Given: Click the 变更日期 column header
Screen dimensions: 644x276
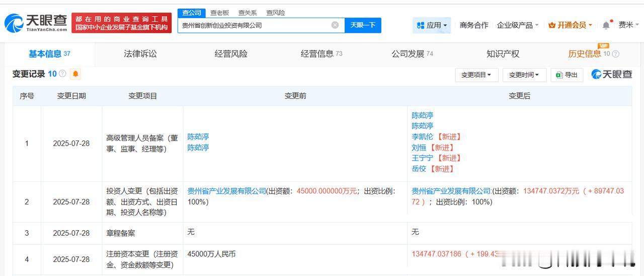Looking at the screenshot, I should tap(71, 96).
